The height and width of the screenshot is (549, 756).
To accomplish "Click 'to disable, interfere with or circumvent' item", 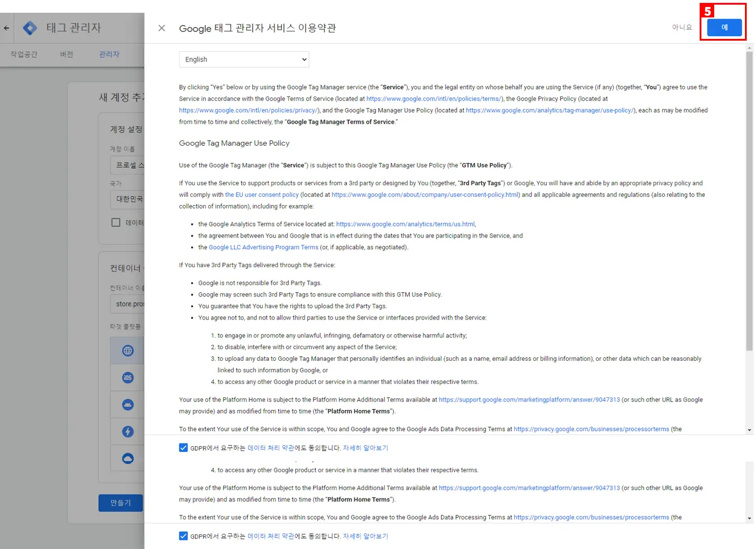I will coord(307,347).
